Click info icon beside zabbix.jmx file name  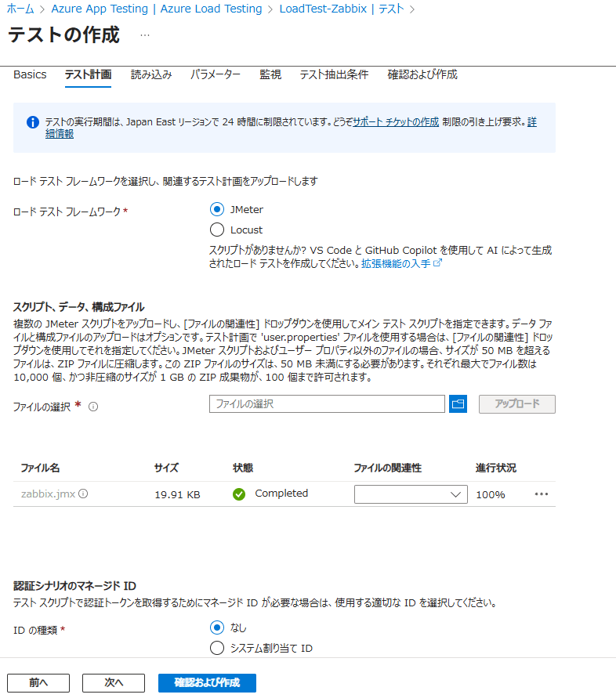point(83,494)
